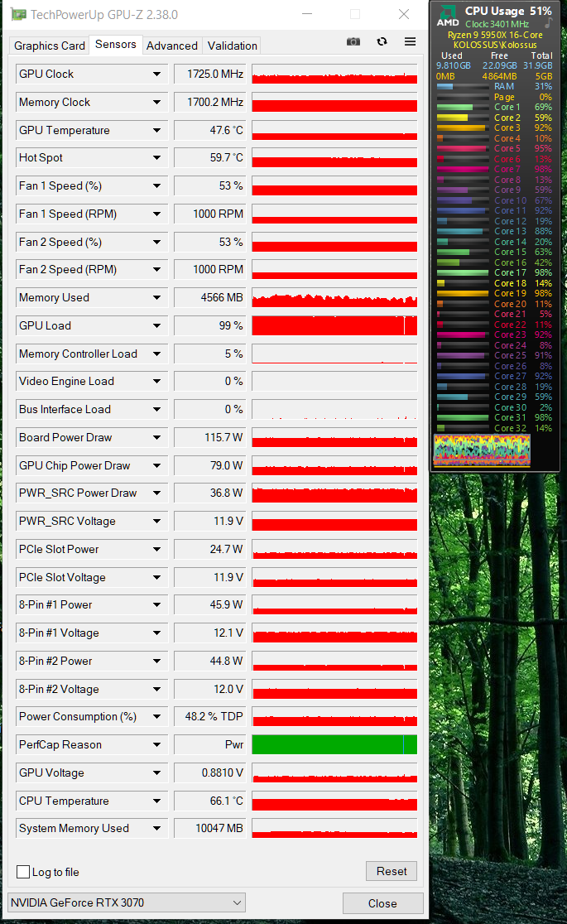This screenshot has height=924, width=567.
Task: Open the GPU Load sensor dropdown
Action: click(x=156, y=326)
